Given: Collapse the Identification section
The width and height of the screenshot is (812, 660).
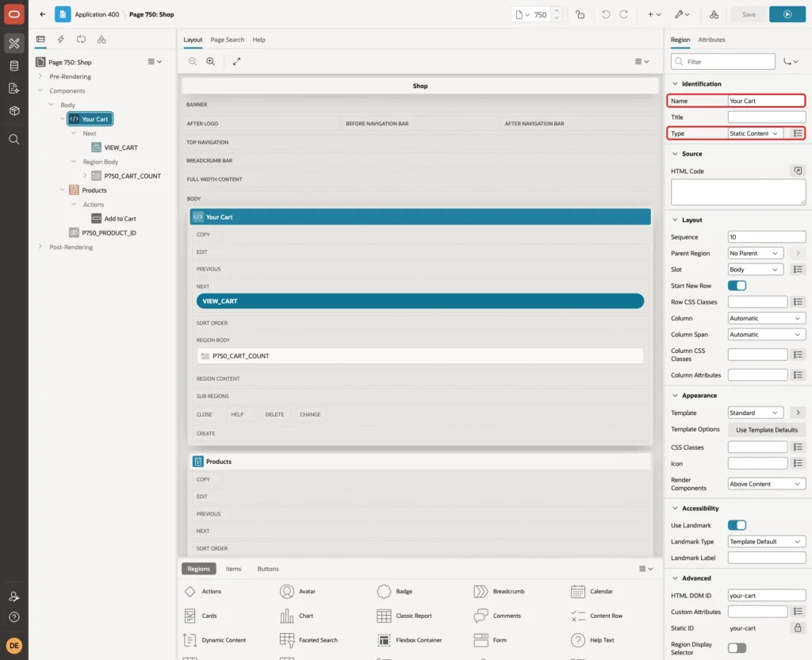Looking at the screenshot, I should click(675, 84).
